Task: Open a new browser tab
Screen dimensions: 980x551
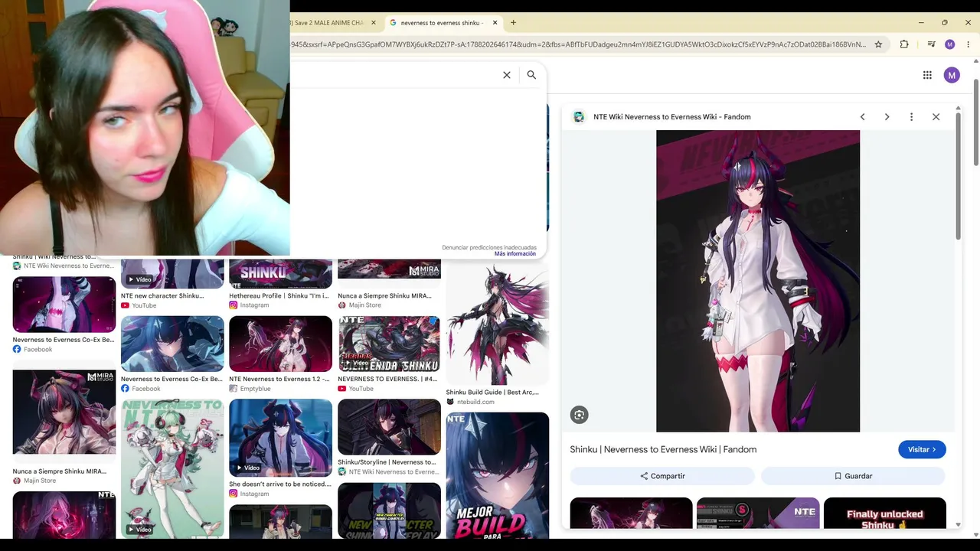Action: (514, 23)
